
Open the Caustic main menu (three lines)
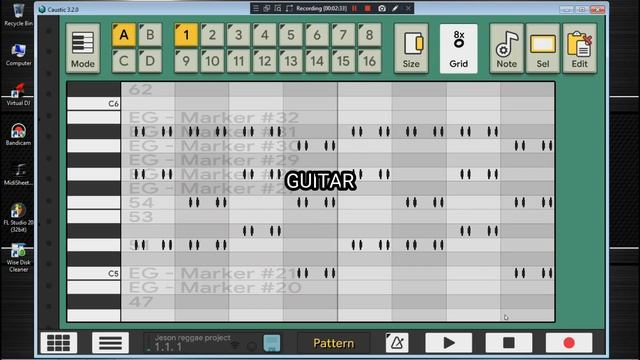click(110, 343)
